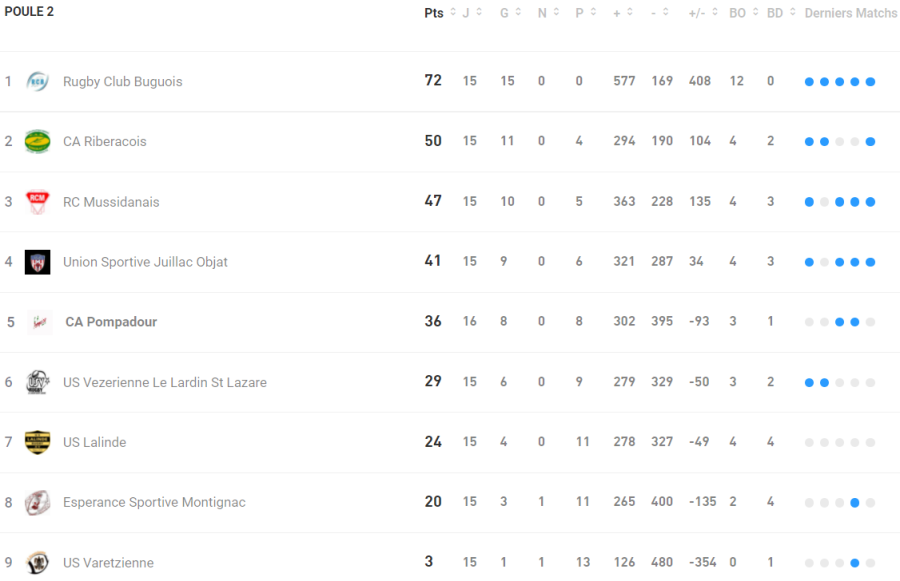The height and width of the screenshot is (581, 900).
Task: Open the US Lalinde team name link
Action: point(94,442)
